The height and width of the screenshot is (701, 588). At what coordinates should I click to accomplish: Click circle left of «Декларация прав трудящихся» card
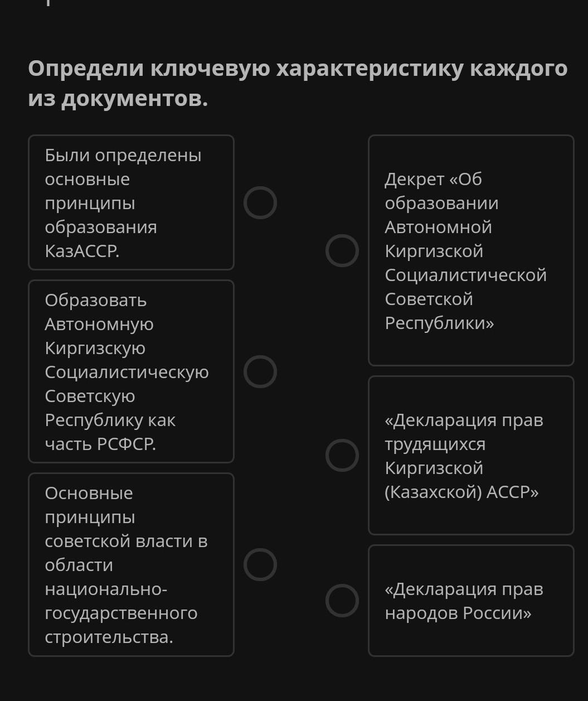point(342,455)
